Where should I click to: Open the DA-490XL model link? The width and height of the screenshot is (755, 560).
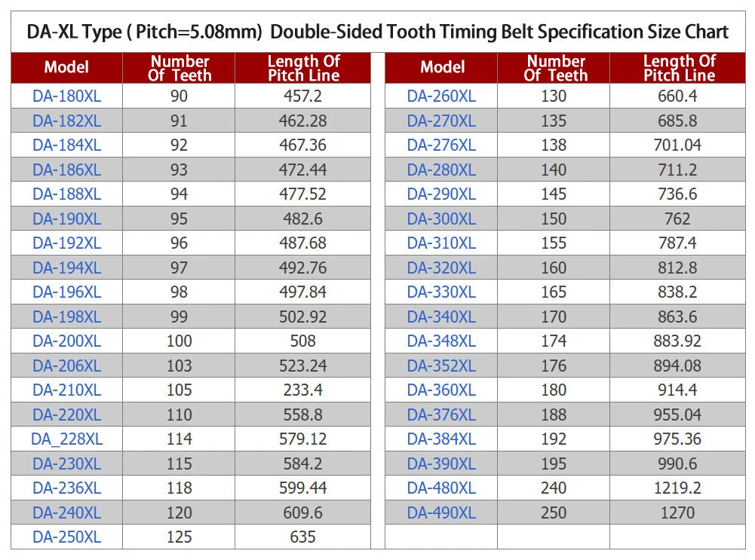click(441, 513)
